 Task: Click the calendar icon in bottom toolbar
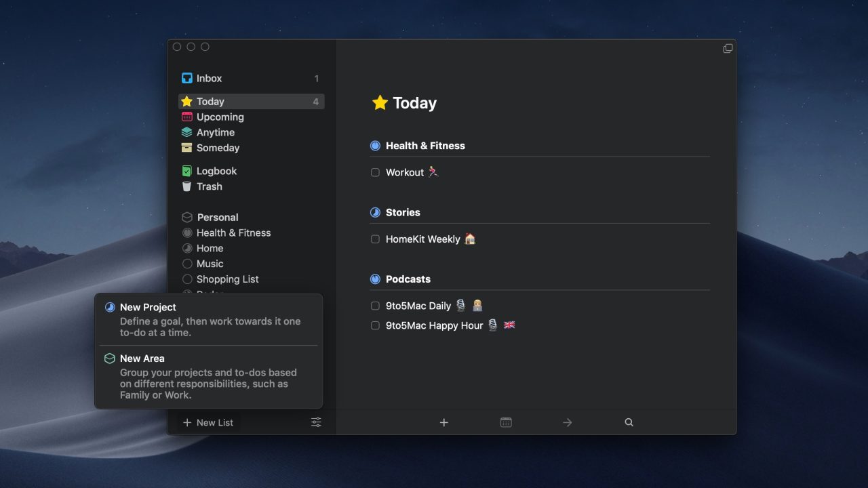[506, 422]
